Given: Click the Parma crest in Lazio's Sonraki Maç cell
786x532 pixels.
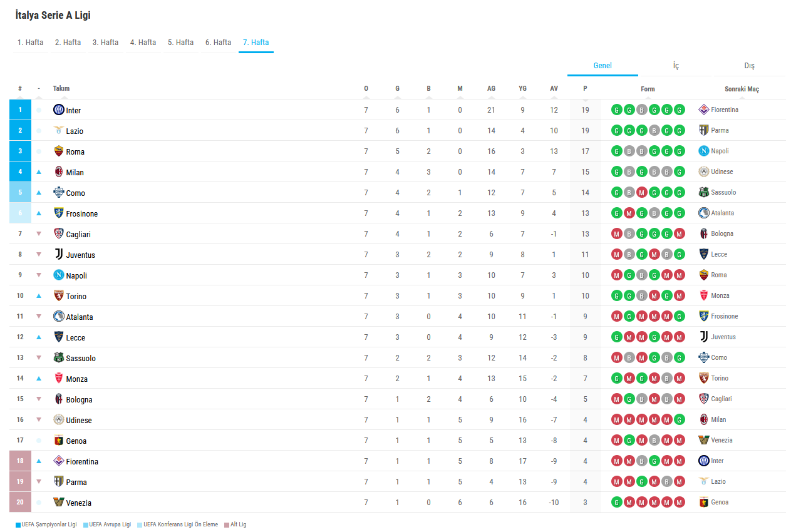Looking at the screenshot, I should pyautogui.click(x=704, y=130).
